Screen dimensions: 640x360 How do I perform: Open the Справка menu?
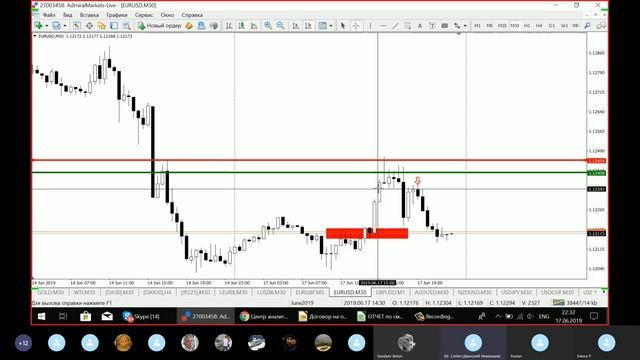pyautogui.click(x=192, y=15)
